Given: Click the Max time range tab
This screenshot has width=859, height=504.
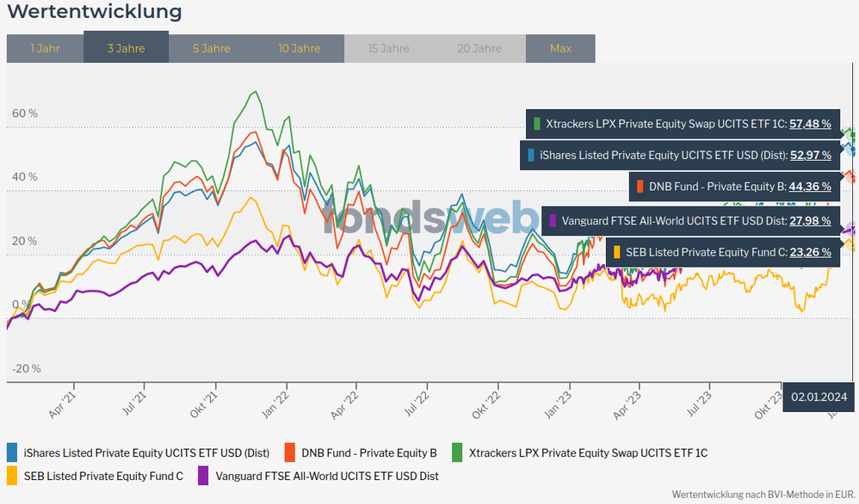Looking at the screenshot, I should 560,48.
